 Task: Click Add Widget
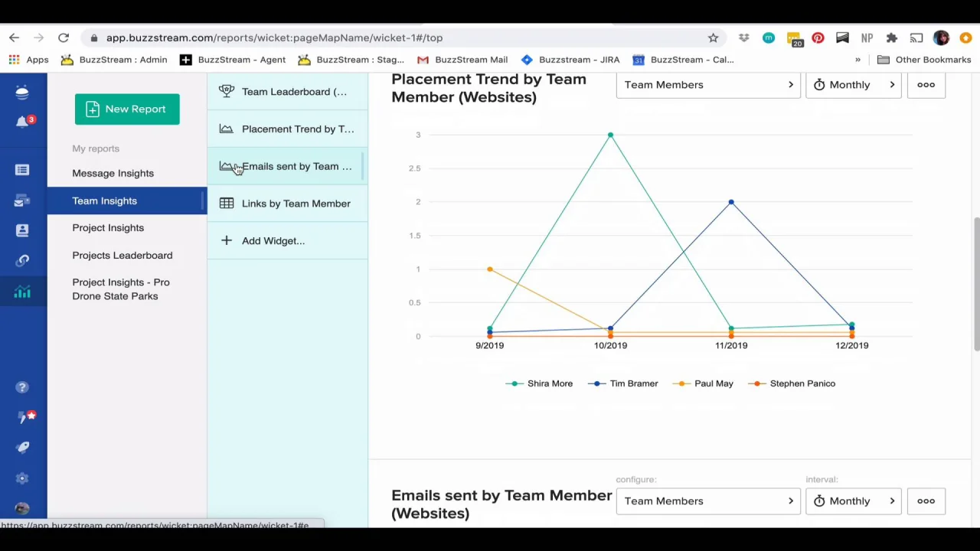click(287, 240)
